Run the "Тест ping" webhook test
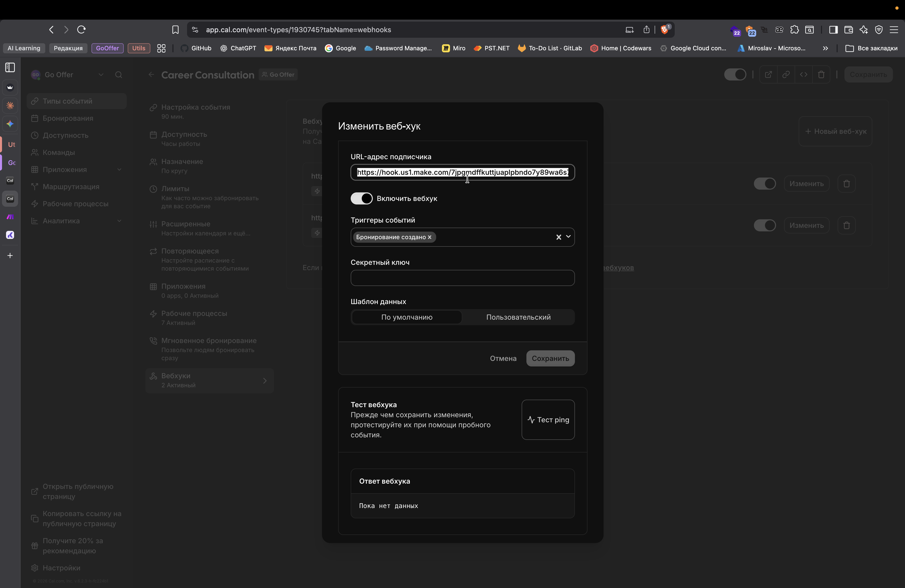The width and height of the screenshot is (905, 588). (x=548, y=420)
